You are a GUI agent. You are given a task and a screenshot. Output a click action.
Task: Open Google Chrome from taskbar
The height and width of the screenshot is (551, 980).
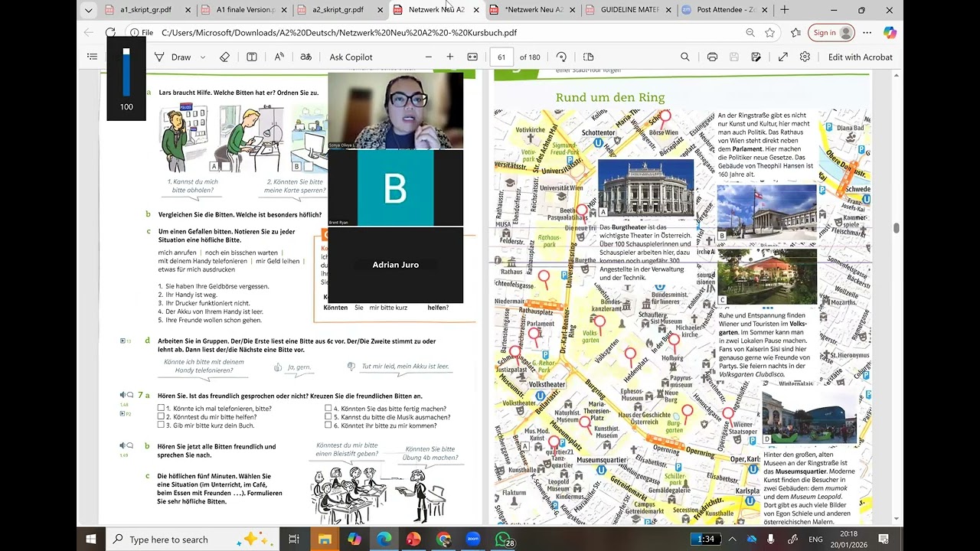click(443, 540)
